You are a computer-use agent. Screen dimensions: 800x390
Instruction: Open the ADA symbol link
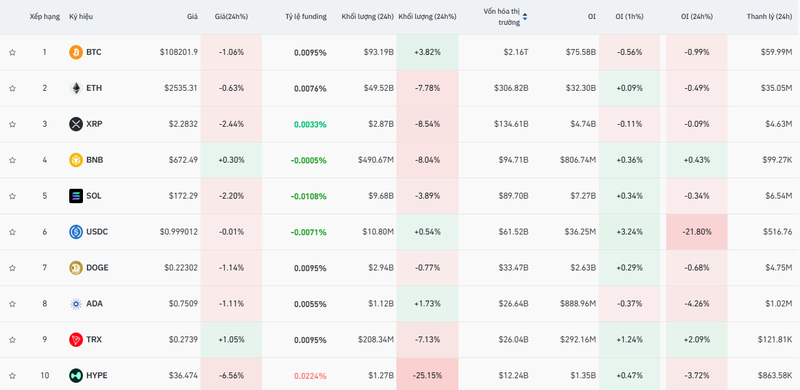[x=94, y=304]
